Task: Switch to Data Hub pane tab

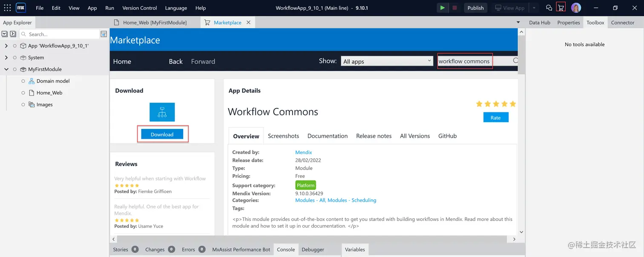Action: coord(540,23)
